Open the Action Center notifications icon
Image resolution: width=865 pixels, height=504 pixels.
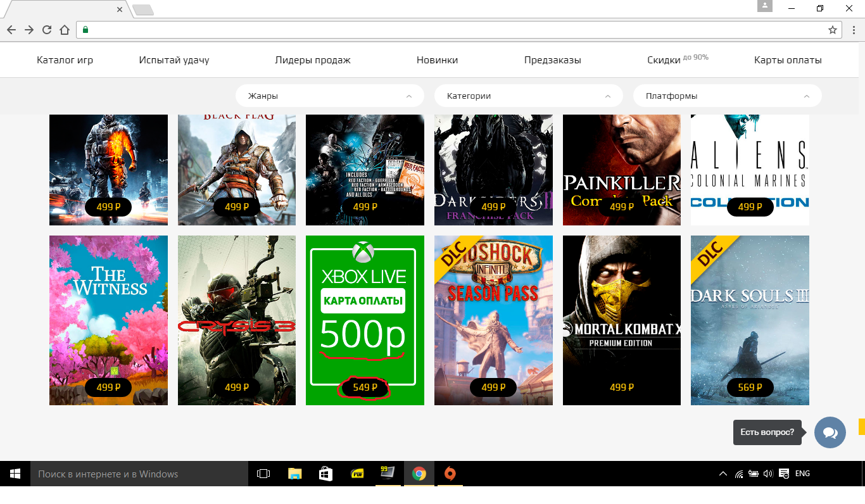[x=784, y=474]
